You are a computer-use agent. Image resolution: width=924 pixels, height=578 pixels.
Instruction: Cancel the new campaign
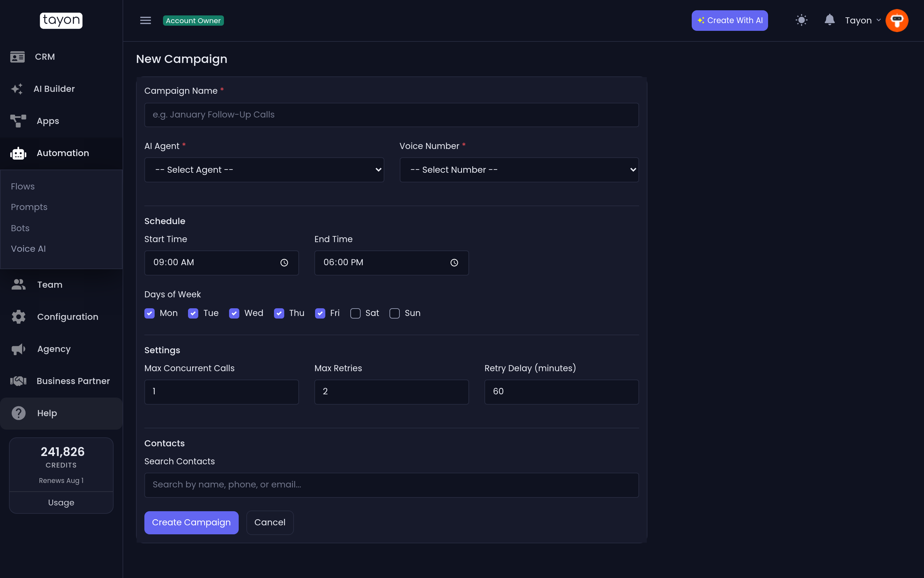pyautogui.click(x=269, y=522)
